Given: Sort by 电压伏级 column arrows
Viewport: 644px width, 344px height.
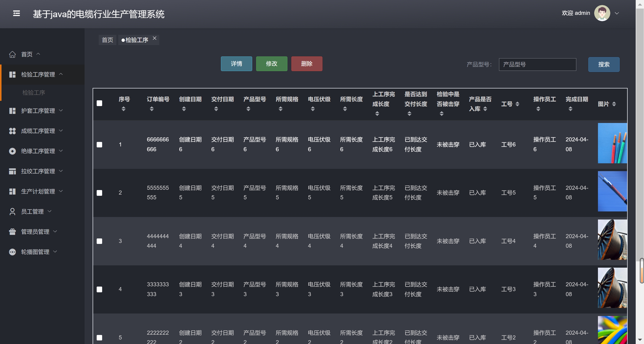Looking at the screenshot, I should 313,109.
